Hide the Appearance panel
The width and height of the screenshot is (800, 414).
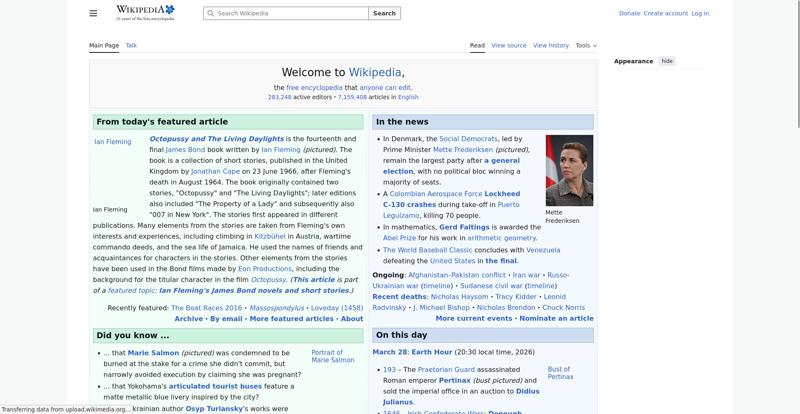click(667, 61)
